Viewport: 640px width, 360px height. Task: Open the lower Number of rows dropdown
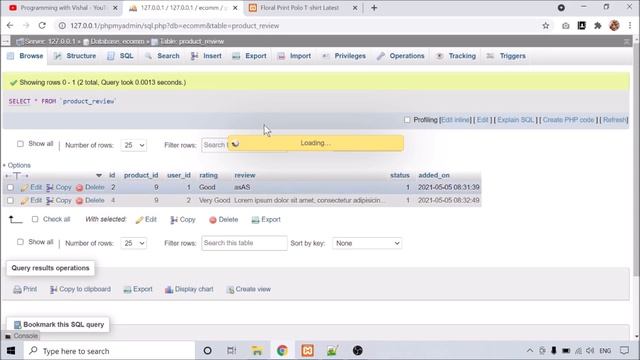[x=133, y=243]
